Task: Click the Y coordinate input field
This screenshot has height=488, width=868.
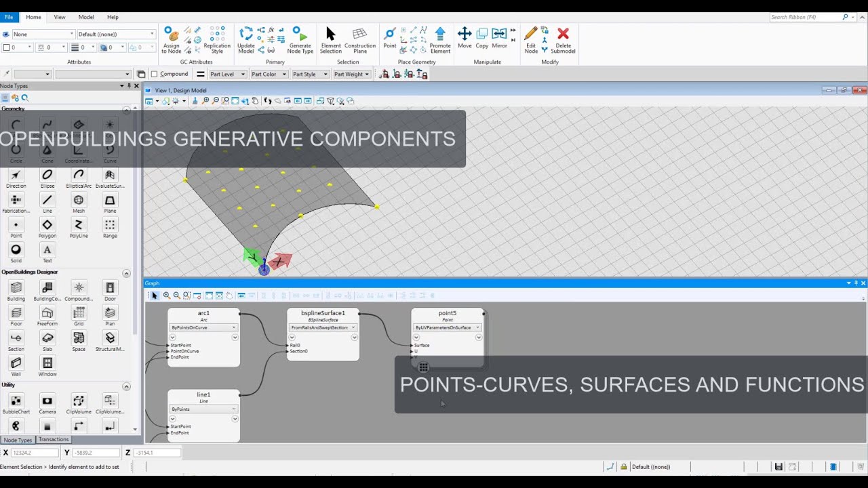Action: click(96, 453)
